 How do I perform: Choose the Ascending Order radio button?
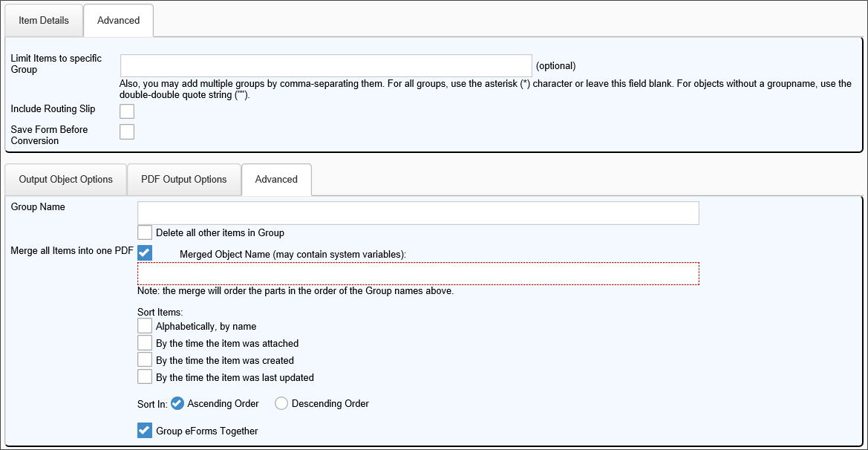coord(177,403)
